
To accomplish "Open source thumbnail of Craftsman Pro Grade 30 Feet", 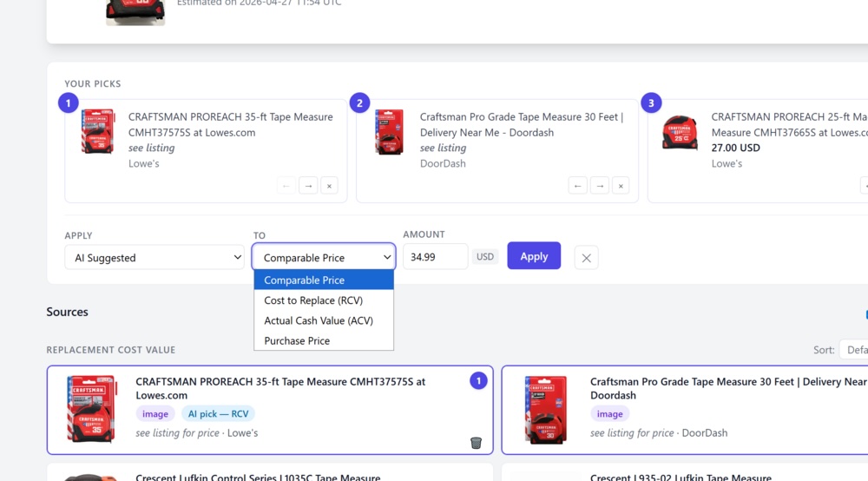I will (546, 410).
